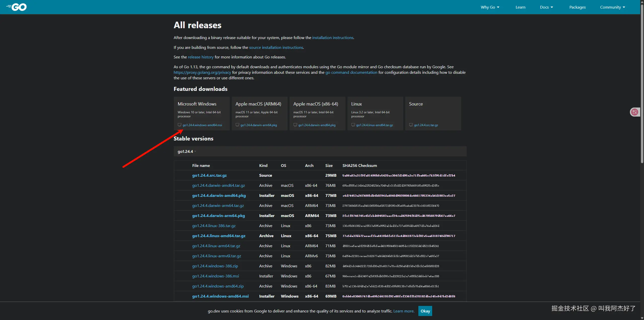Open the release history link

point(200,57)
